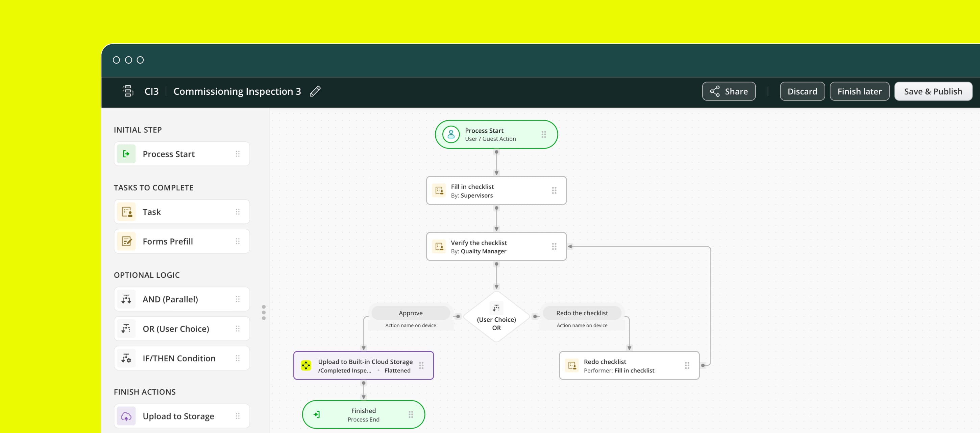The image size is (980, 433).
Task: Select the Forms Prefill icon in sidebar
Action: [126, 242]
